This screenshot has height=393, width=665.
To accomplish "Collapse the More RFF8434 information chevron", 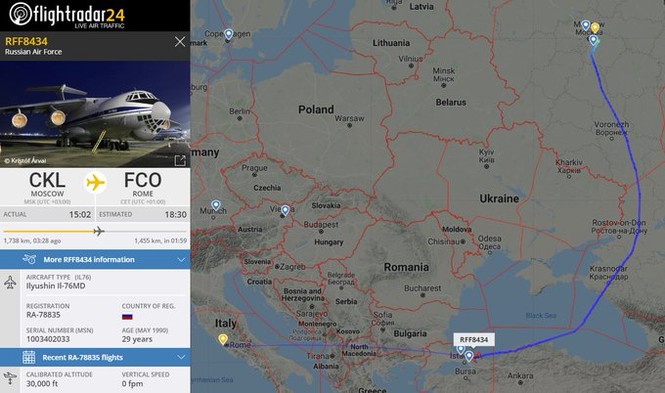I will pyautogui.click(x=181, y=259).
